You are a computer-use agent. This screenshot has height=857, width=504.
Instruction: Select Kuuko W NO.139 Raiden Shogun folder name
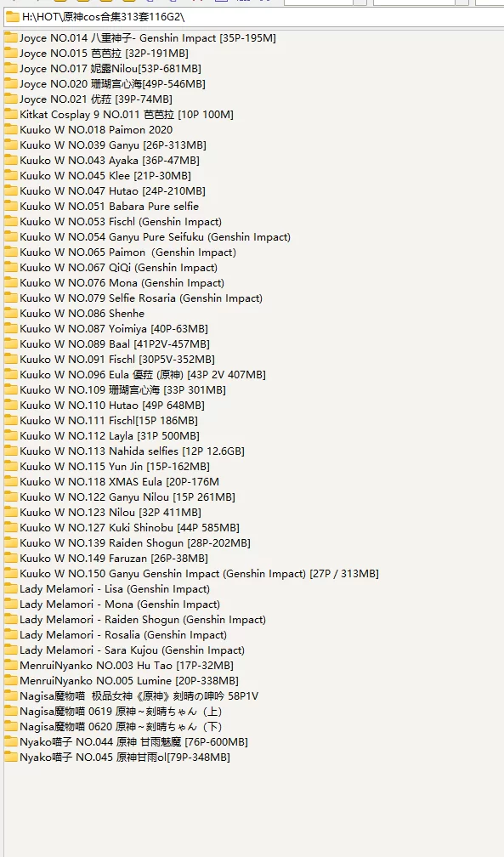[x=135, y=542]
